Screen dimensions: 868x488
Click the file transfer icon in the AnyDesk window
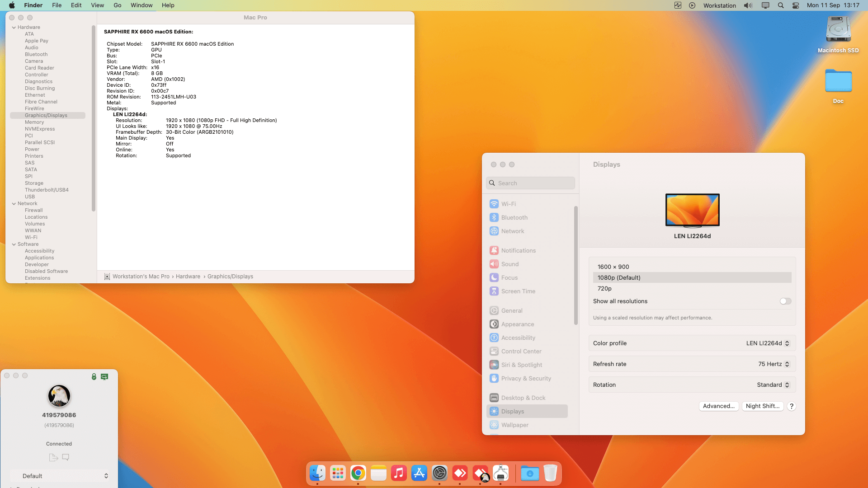click(x=53, y=457)
